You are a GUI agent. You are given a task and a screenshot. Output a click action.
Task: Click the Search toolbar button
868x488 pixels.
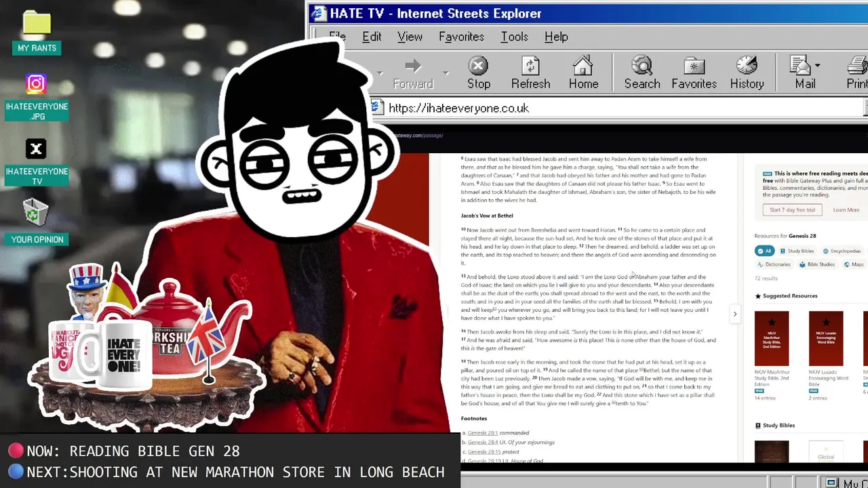click(642, 73)
